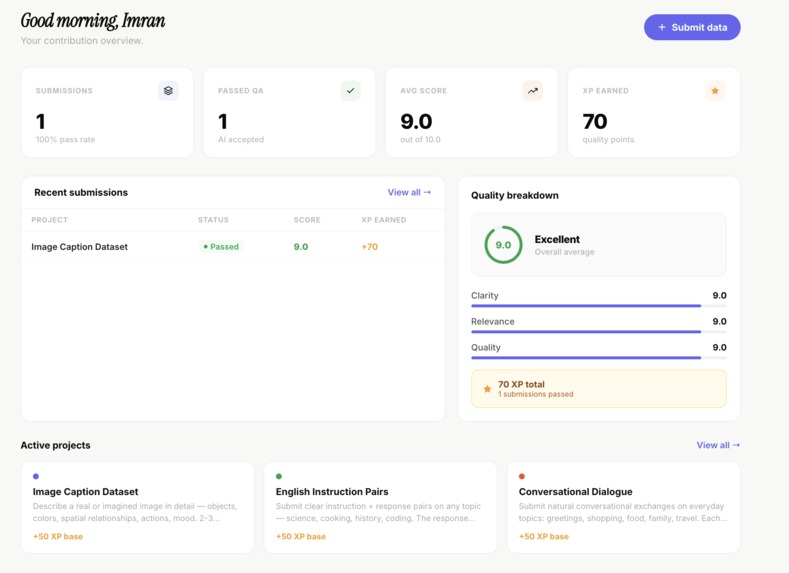Viewport: 789px width, 573px height.
Task: Click the Recent submissions heading
Action: [81, 192]
